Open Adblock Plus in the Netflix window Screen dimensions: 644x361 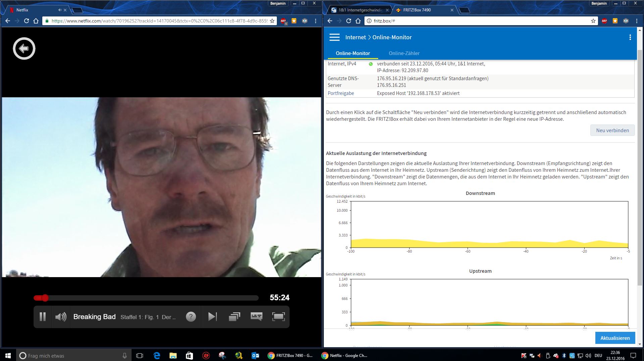coord(283,21)
